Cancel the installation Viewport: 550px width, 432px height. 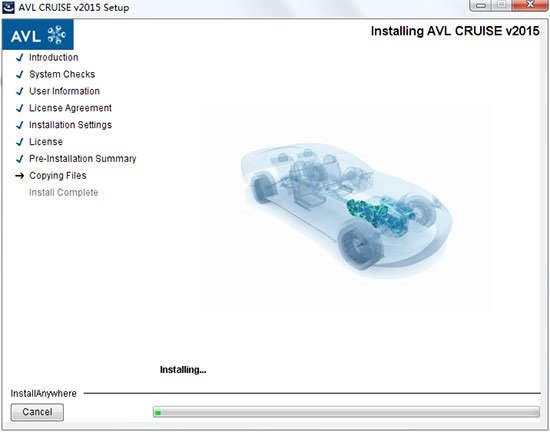click(x=37, y=412)
